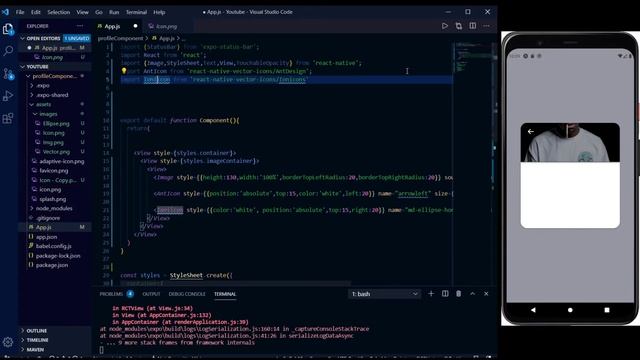Screen dimensions: 640x360
Task: Select the Terminal panel tab
Action: click(x=225, y=294)
